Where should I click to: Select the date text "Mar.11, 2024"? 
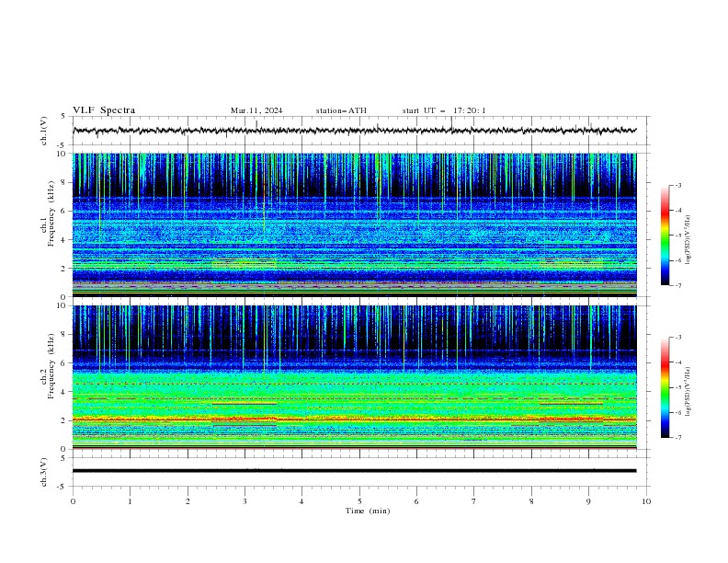pyautogui.click(x=256, y=110)
